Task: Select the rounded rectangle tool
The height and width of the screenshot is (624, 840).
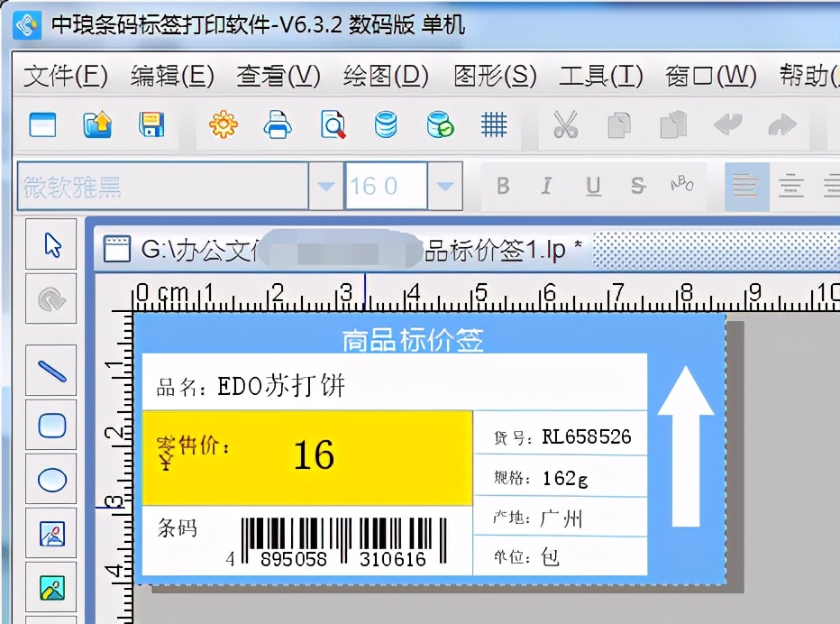Action: [x=52, y=425]
